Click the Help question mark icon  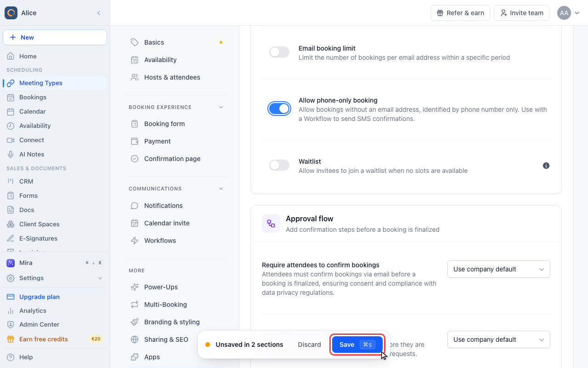tap(11, 357)
